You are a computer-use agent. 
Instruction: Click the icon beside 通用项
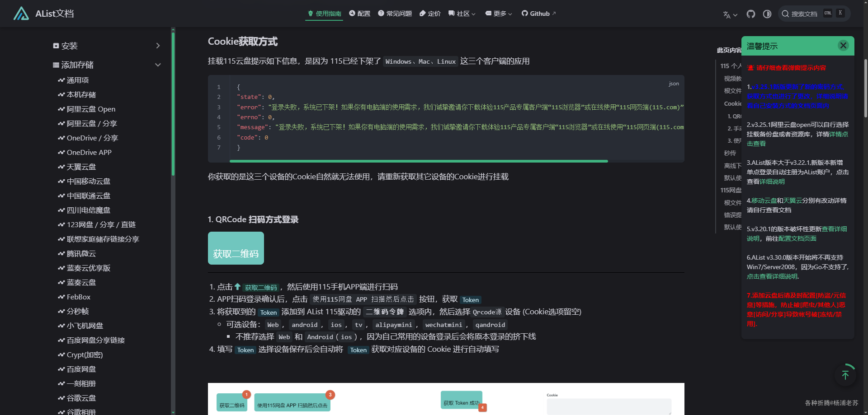61,80
